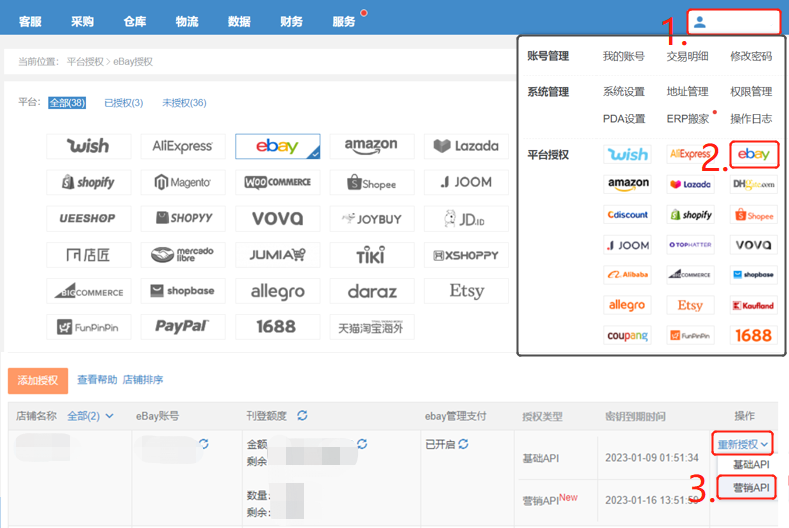Open the 数据 top menu
Image resolution: width=789 pixels, height=528 pixels.
click(x=240, y=22)
